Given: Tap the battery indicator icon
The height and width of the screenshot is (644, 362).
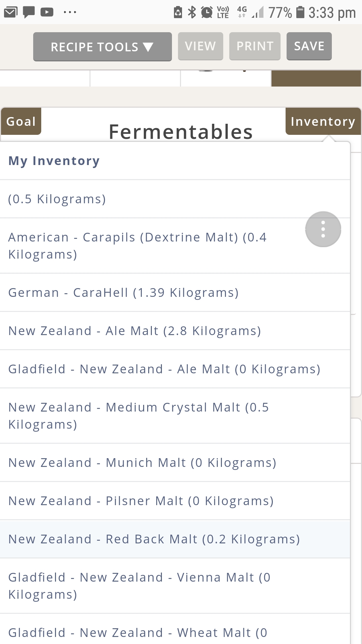Looking at the screenshot, I should (x=301, y=12).
